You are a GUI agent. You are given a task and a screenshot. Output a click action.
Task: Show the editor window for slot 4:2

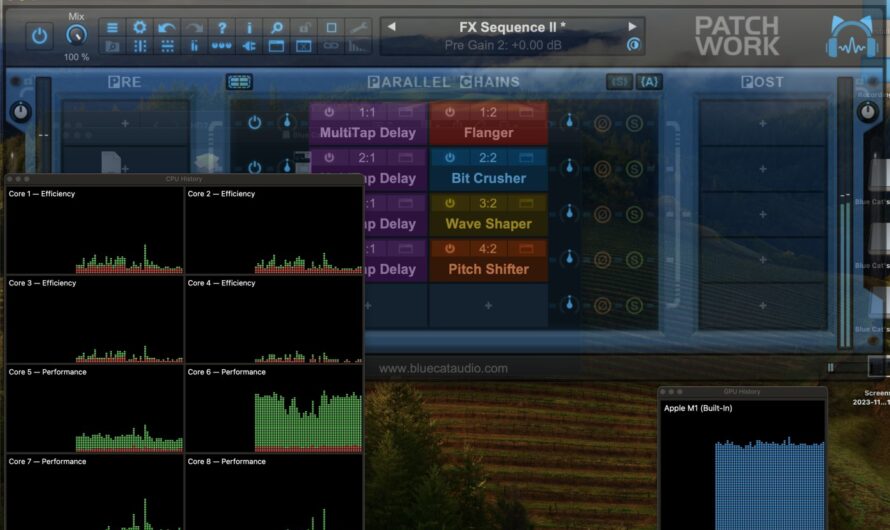point(526,249)
